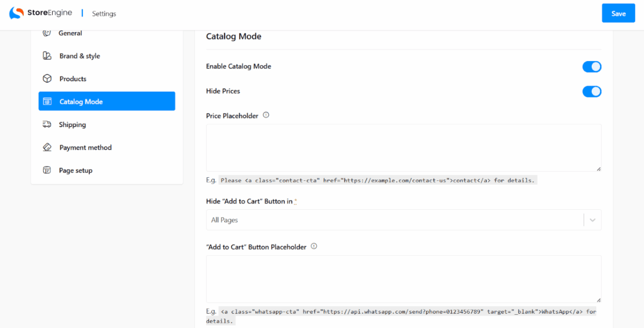The image size is (644, 328).
Task: Click the Add to Cart Button Placeholder textarea
Action: click(x=404, y=279)
